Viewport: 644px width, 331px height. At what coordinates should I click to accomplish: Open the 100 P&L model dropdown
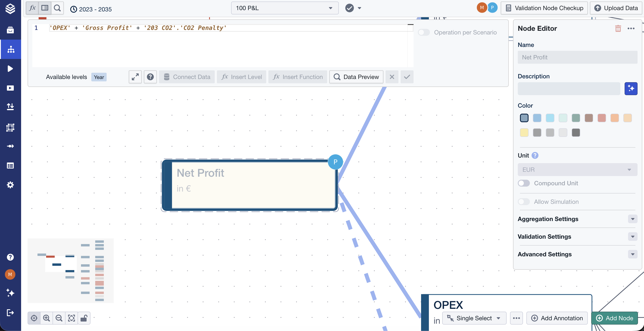[285, 8]
